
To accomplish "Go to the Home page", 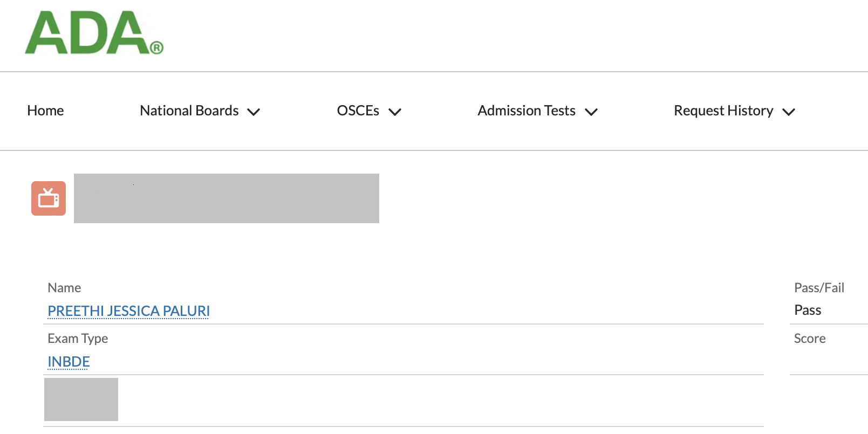I will [x=45, y=111].
